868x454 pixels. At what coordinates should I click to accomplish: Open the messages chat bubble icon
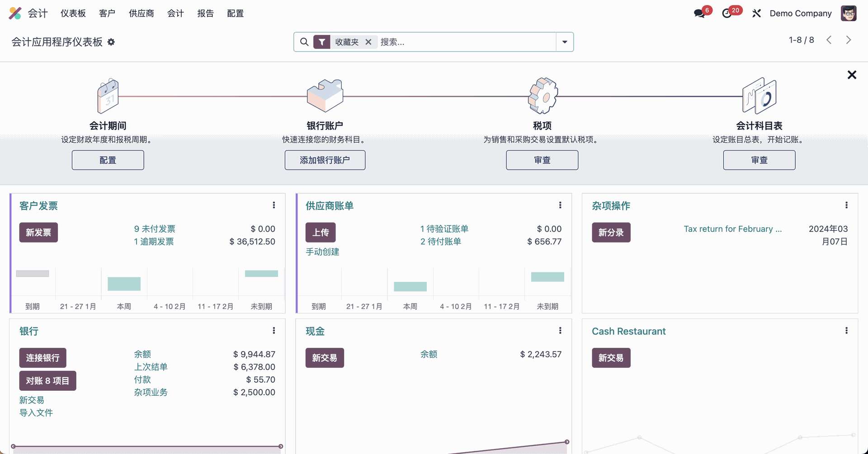pos(699,14)
